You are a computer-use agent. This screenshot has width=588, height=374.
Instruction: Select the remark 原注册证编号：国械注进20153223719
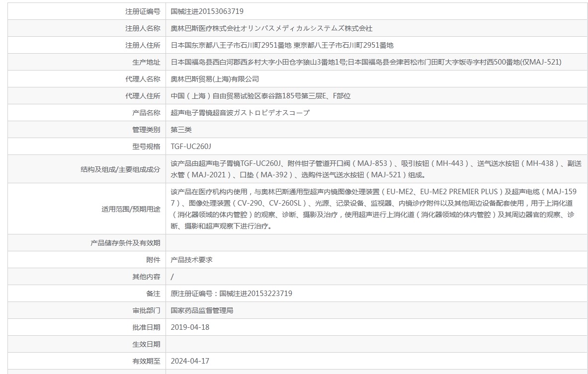[232, 294]
